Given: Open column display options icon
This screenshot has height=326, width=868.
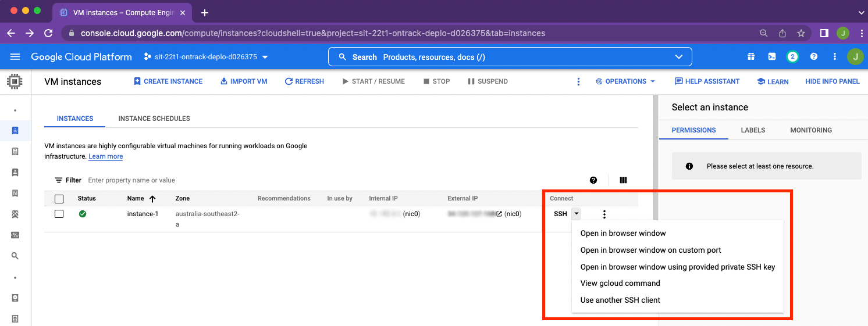Looking at the screenshot, I should pos(624,180).
